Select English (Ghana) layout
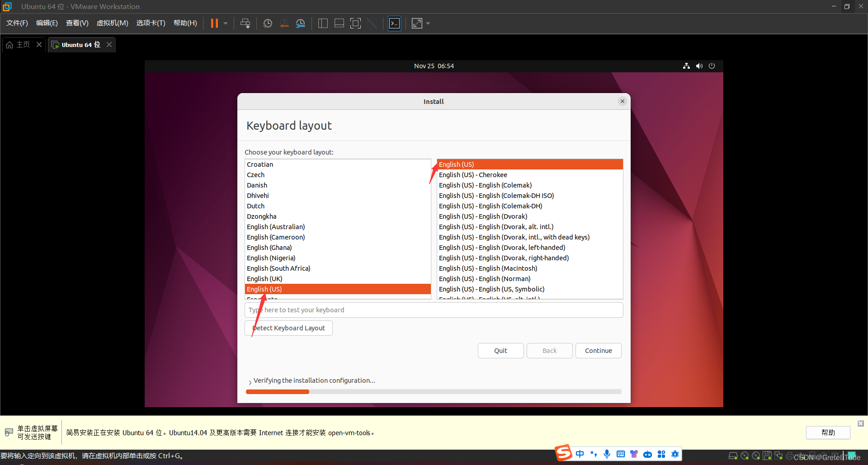Image resolution: width=868 pixels, height=465 pixels. (338, 248)
